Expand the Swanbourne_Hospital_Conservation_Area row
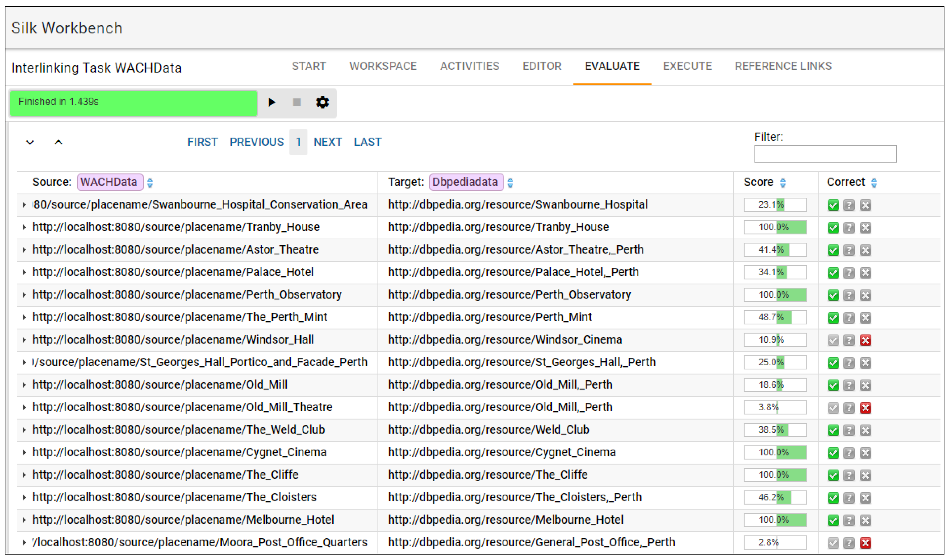 [x=24, y=205]
